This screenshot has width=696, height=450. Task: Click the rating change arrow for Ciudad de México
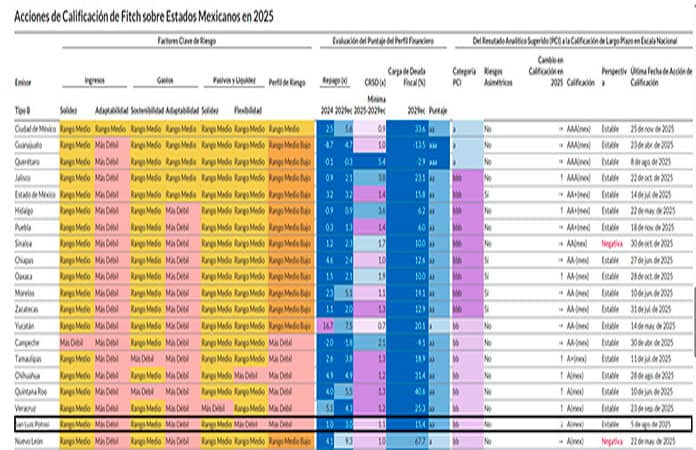(x=562, y=130)
